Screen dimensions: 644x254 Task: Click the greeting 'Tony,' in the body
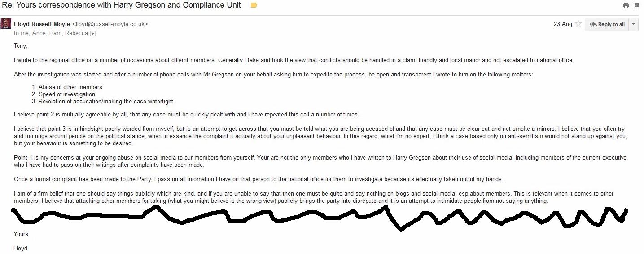click(x=21, y=46)
